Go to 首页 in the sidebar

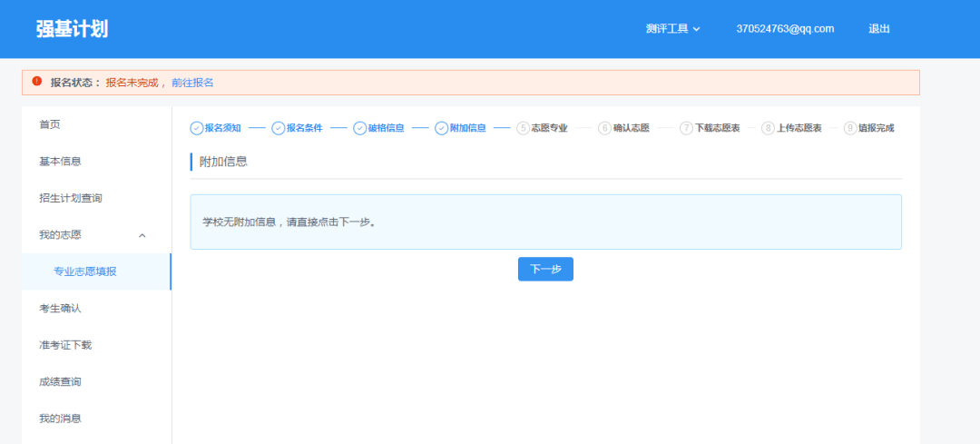50,124
